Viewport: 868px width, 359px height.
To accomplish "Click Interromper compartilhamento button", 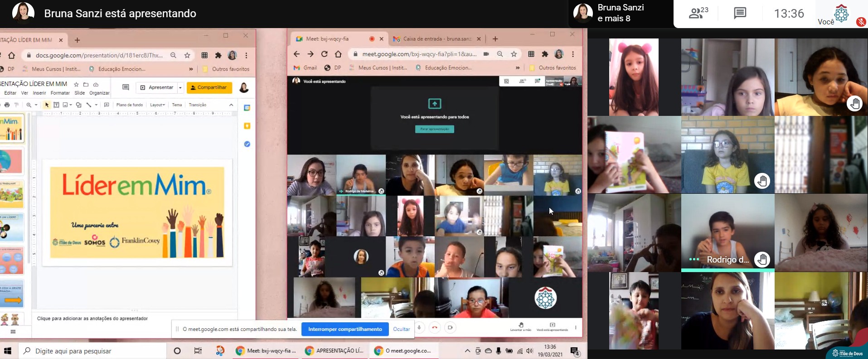I will pyautogui.click(x=345, y=329).
